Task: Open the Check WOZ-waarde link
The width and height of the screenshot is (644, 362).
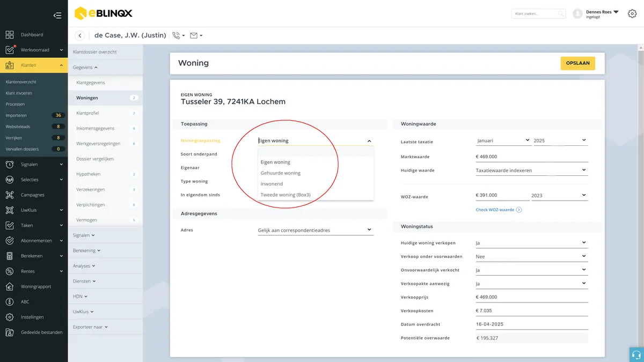Action: (495, 210)
